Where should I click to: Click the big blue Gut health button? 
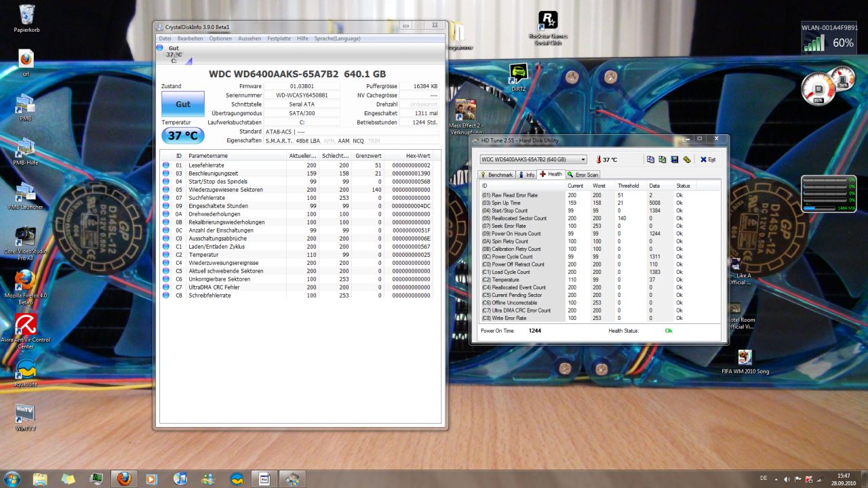182,104
